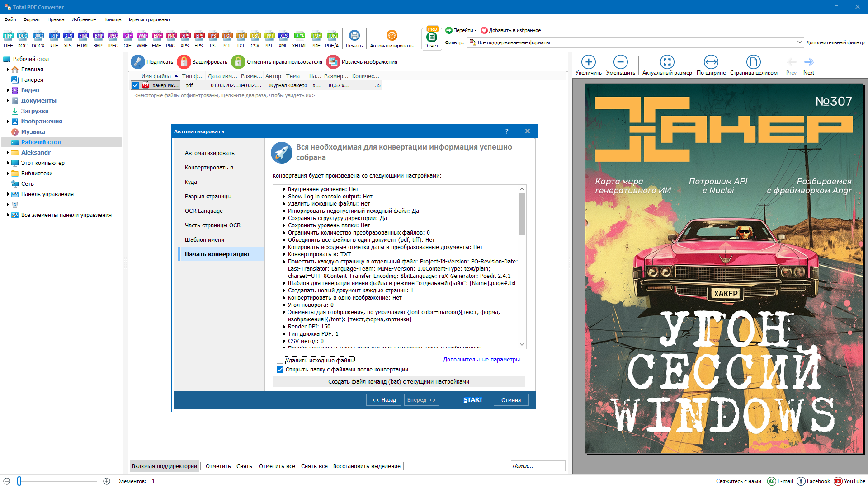Uncheck the Хакер PDF file checkbox

(x=135, y=85)
